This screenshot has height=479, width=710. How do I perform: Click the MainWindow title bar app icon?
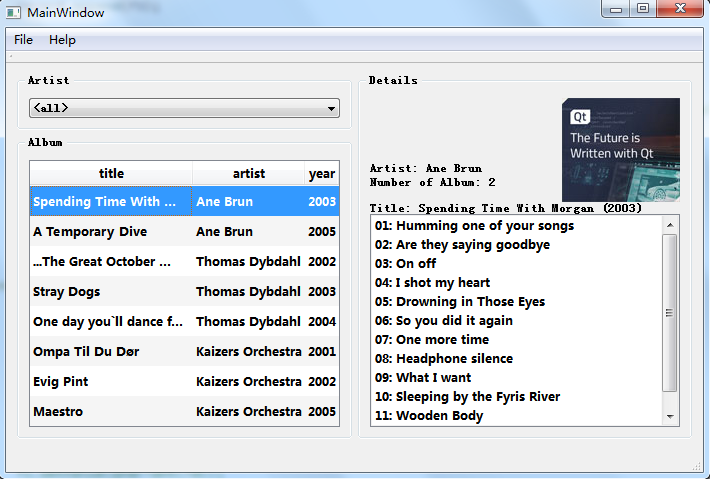(x=13, y=12)
